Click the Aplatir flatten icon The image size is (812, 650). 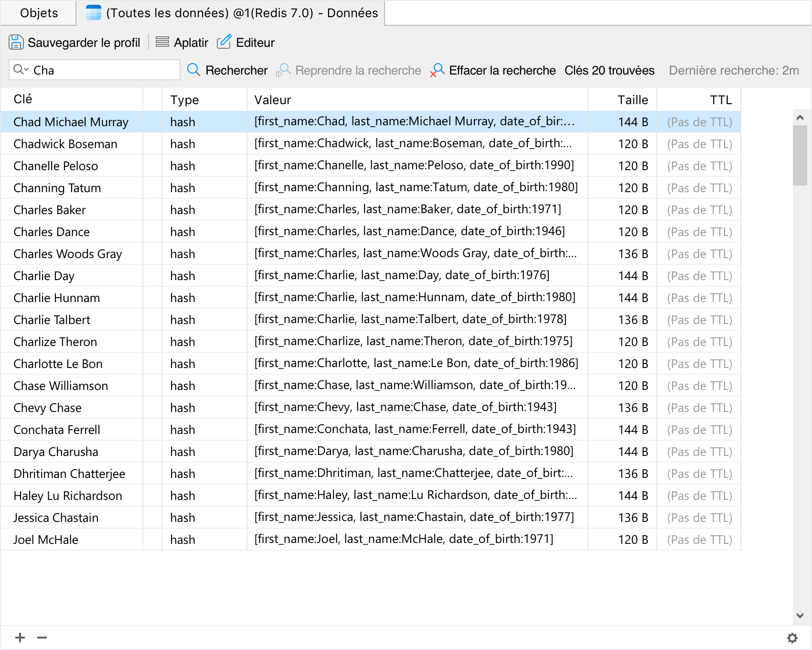coord(162,43)
